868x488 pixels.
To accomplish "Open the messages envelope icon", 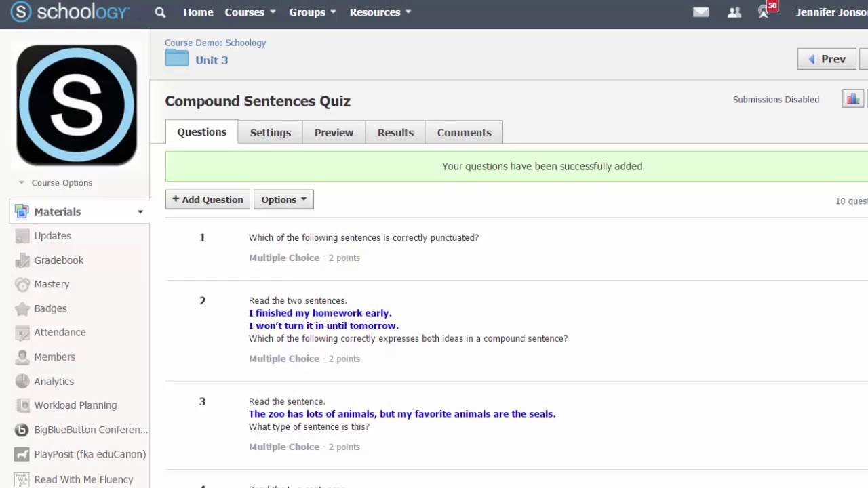I will click(701, 12).
